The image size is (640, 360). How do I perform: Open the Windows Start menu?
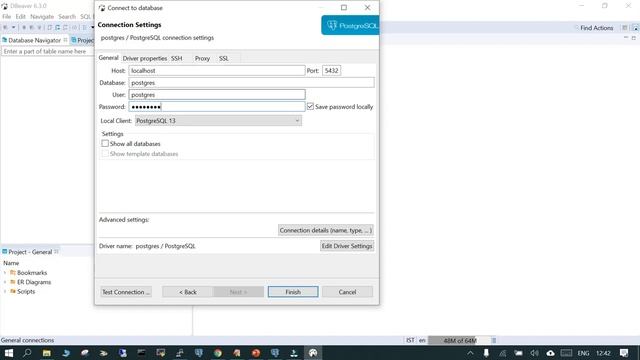coord(9,353)
